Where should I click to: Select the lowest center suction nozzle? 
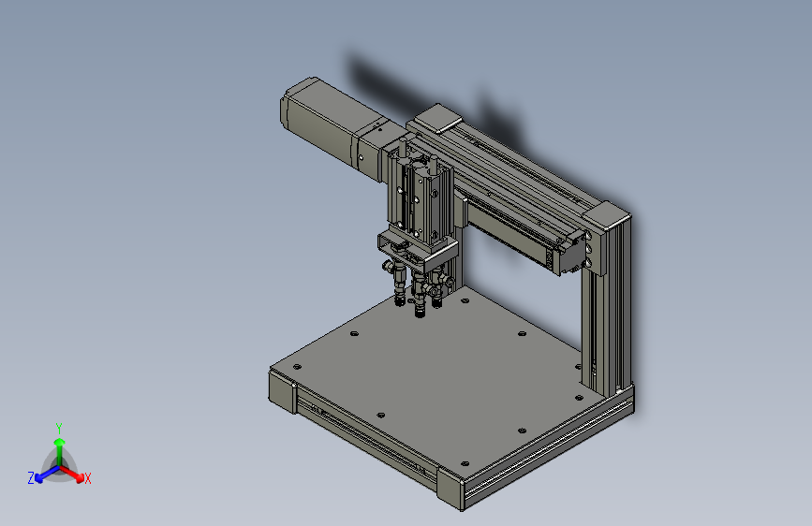coord(420,303)
